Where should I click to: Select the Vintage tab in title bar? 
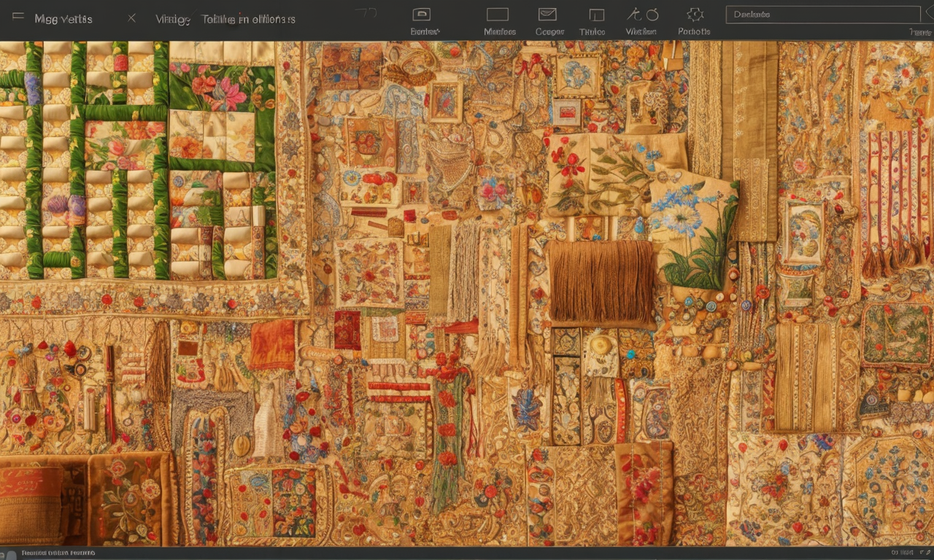pyautogui.click(x=173, y=19)
